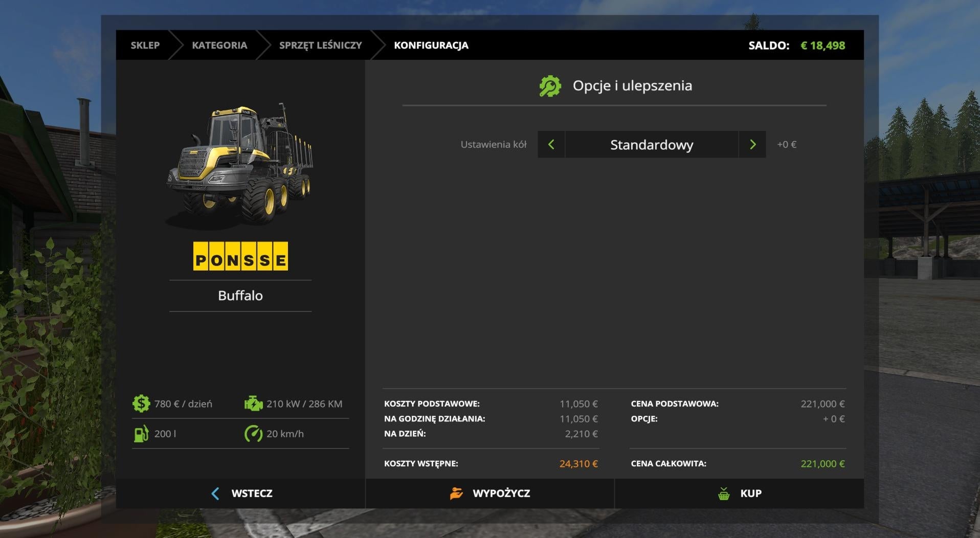The width and height of the screenshot is (980, 538).
Task: Click the max speed gauge icon
Action: click(x=253, y=434)
